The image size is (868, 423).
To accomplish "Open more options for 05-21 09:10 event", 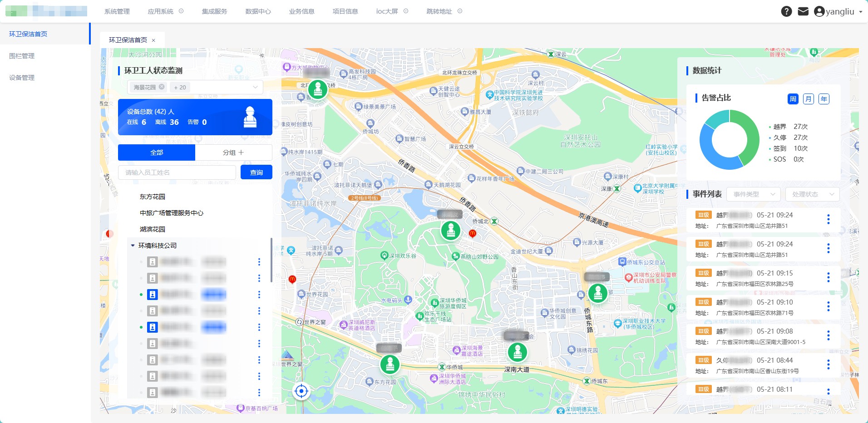I will coord(829,306).
